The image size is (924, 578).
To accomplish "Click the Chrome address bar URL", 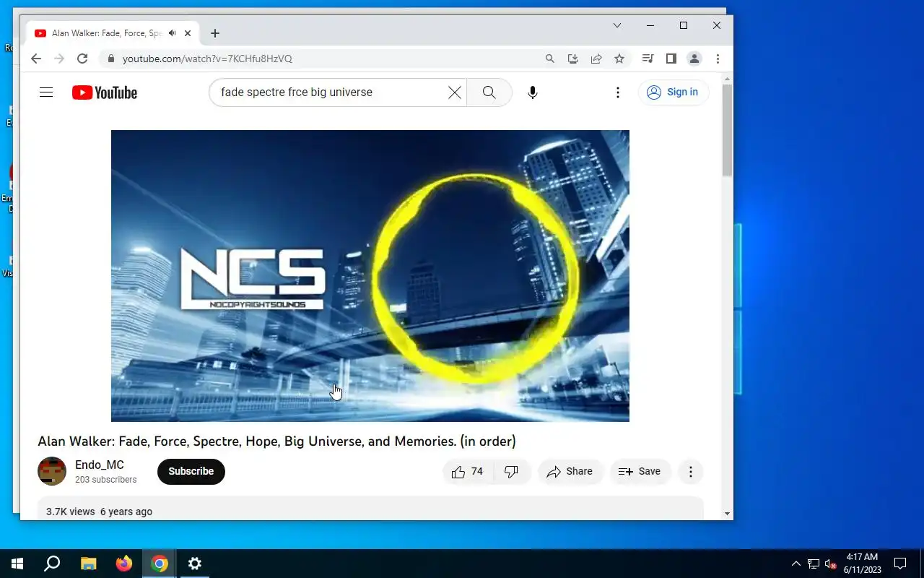I will tap(207, 59).
